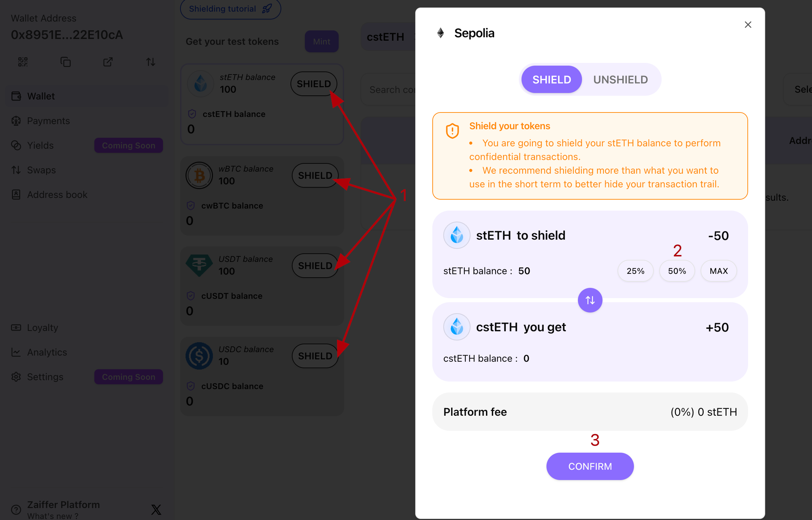812x520 pixels.
Task: Open the Shielding tutorial link
Action: 230,9
